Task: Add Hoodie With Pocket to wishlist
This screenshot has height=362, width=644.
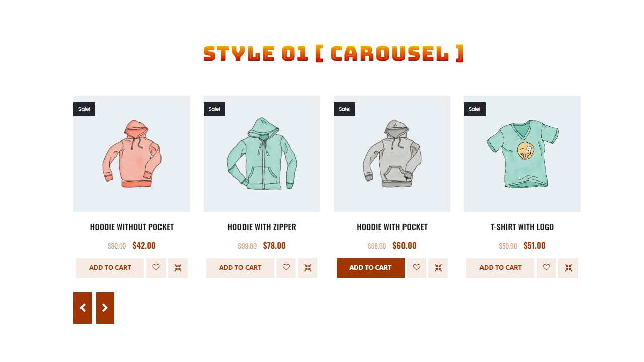Action: 416,268
